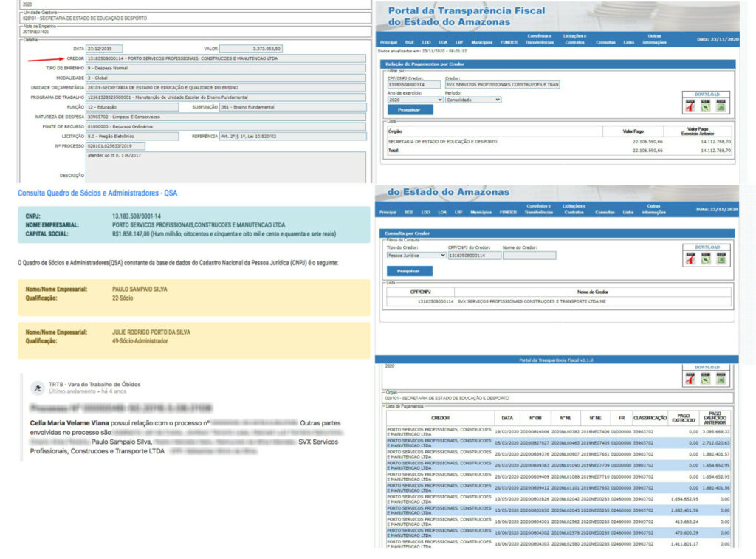Click middle green download icon in Consulta por Credor panel
Image resolution: width=756 pixels, height=559 pixels.
[706, 258]
